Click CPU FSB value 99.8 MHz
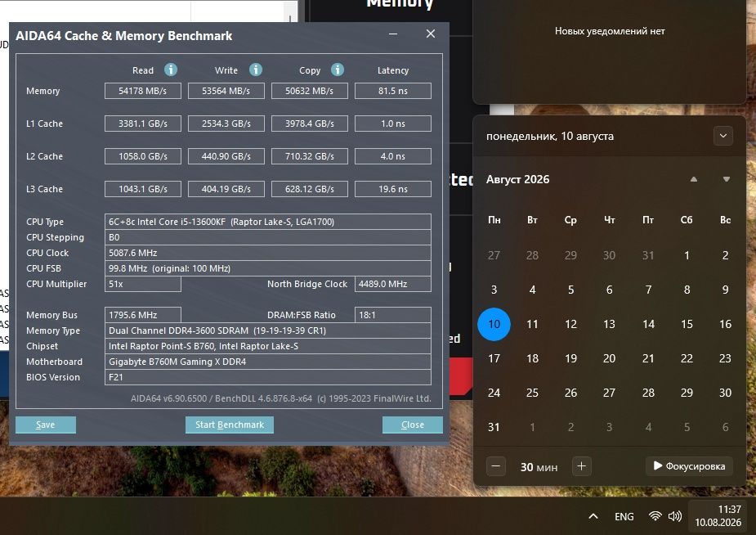756x535 pixels. tap(267, 268)
